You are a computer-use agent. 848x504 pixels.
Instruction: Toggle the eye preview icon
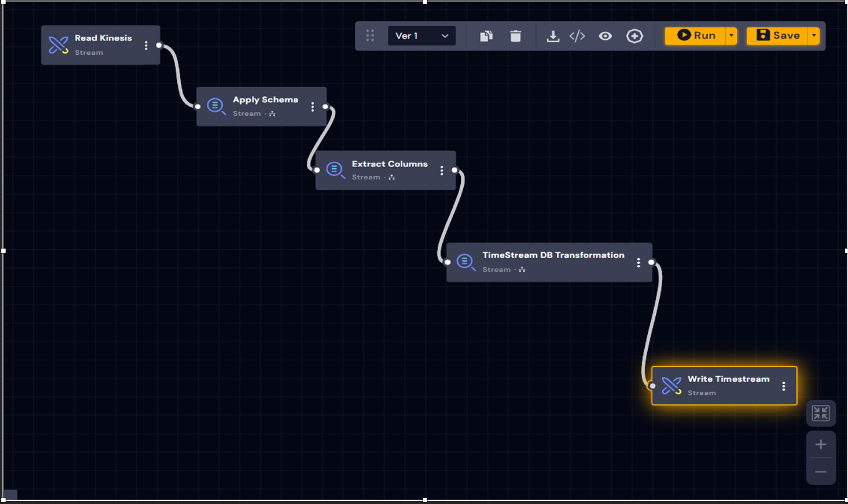tap(605, 36)
